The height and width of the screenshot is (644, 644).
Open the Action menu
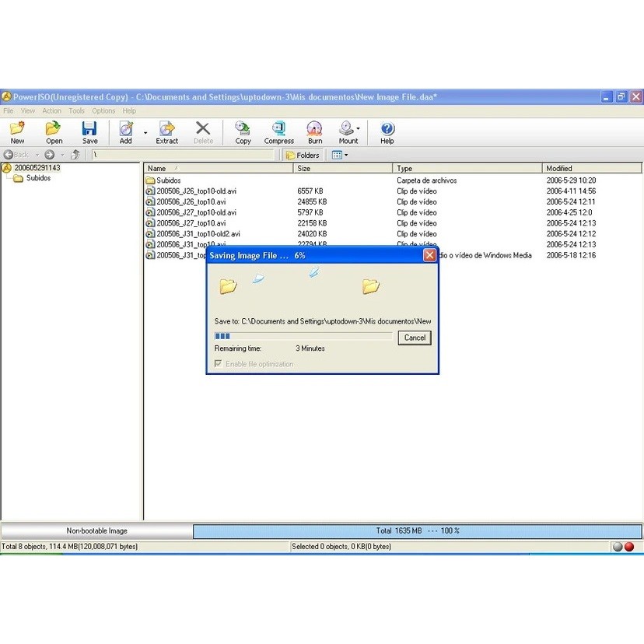(x=51, y=111)
